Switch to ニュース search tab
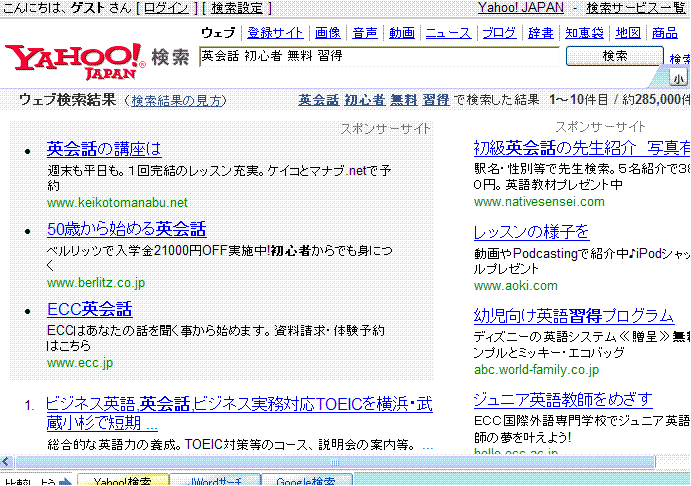The height and width of the screenshot is (486, 691). click(448, 33)
